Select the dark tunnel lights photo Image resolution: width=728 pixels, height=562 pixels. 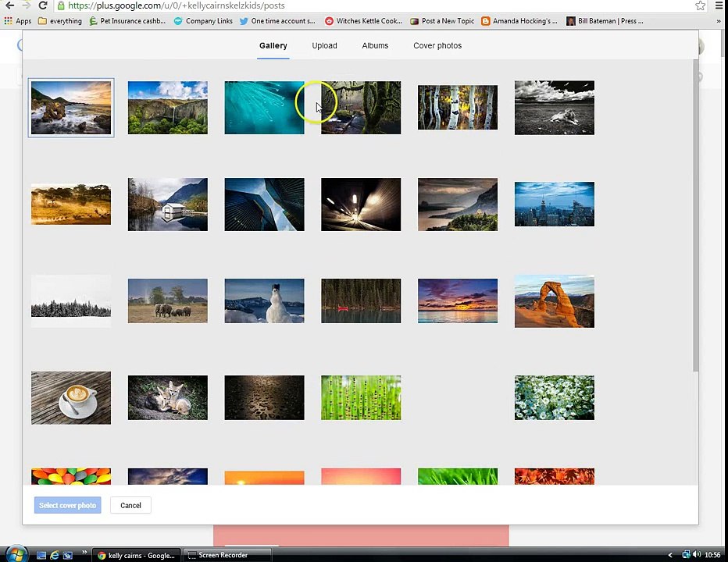point(361,205)
